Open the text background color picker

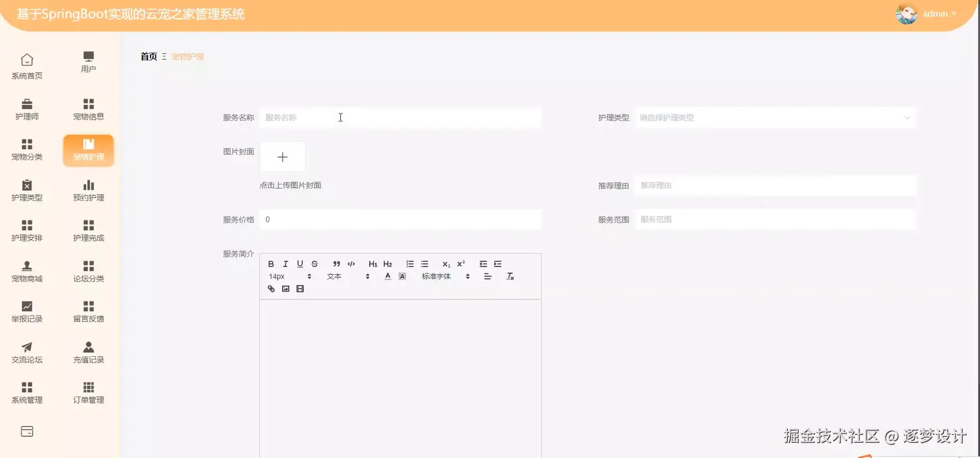pos(403,277)
